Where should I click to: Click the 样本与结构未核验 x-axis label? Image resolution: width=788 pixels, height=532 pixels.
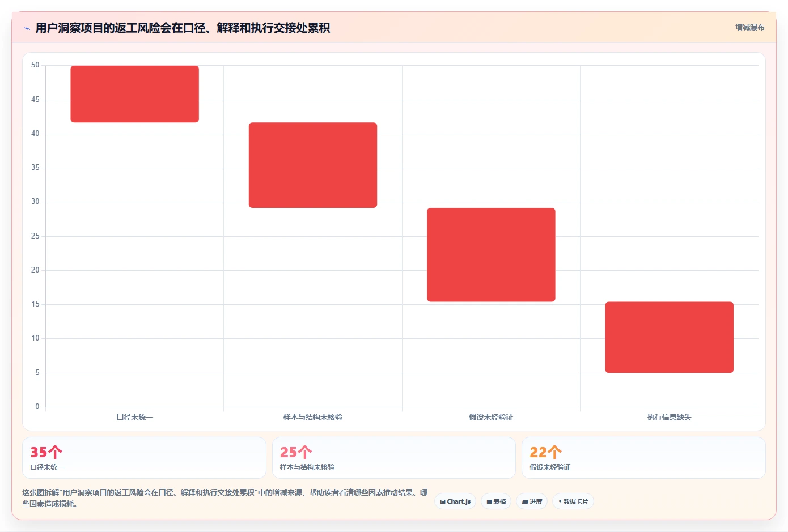[x=313, y=417]
